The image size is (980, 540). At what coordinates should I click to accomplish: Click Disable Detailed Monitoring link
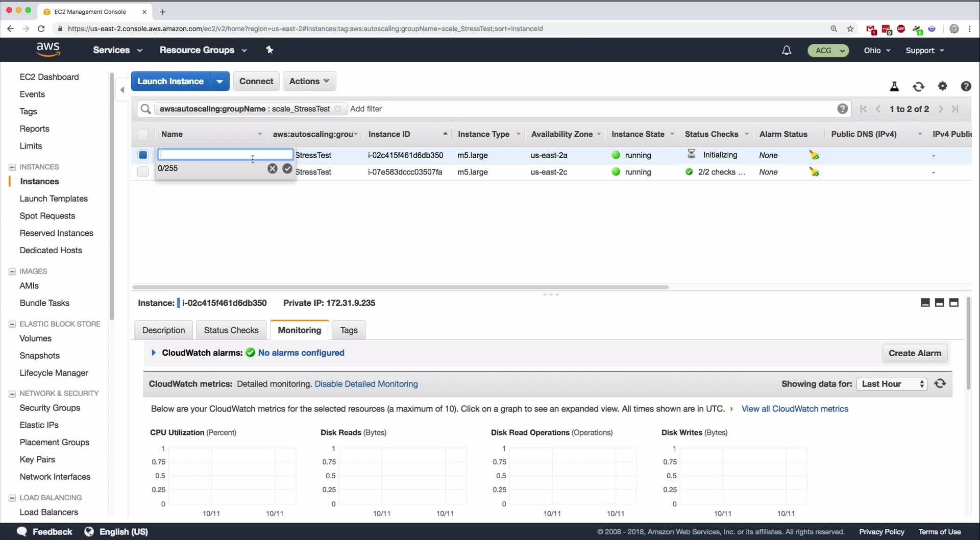click(366, 384)
